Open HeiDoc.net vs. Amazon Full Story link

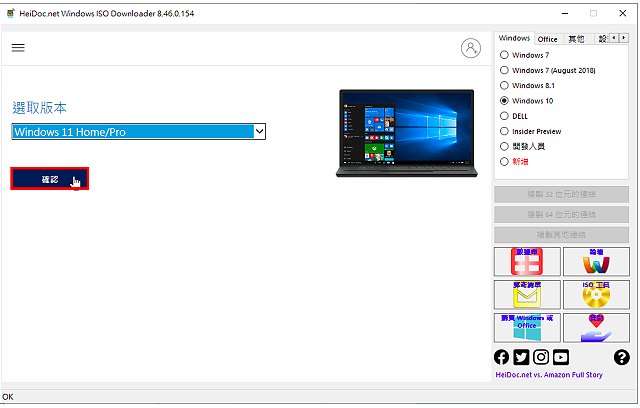point(549,375)
